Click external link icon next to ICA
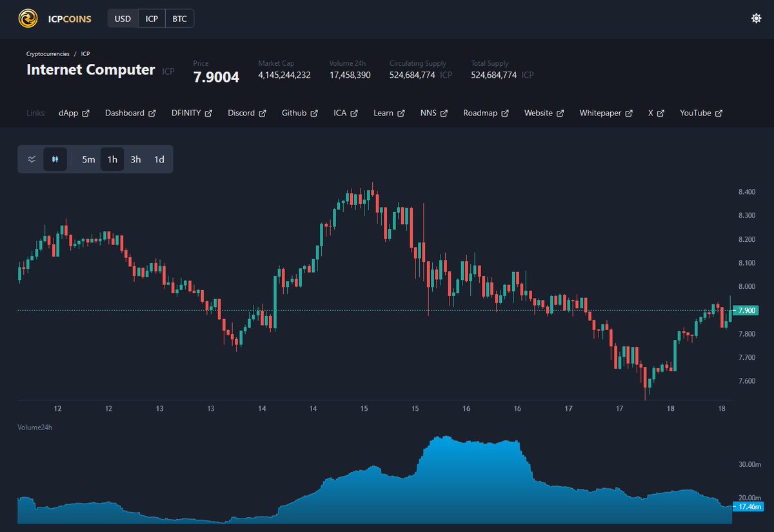 (x=354, y=113)
